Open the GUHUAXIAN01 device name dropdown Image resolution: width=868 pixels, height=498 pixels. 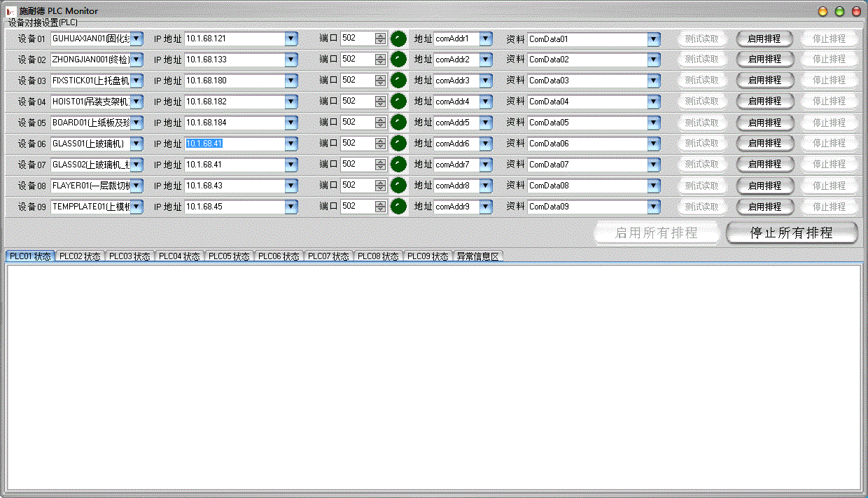136,39
